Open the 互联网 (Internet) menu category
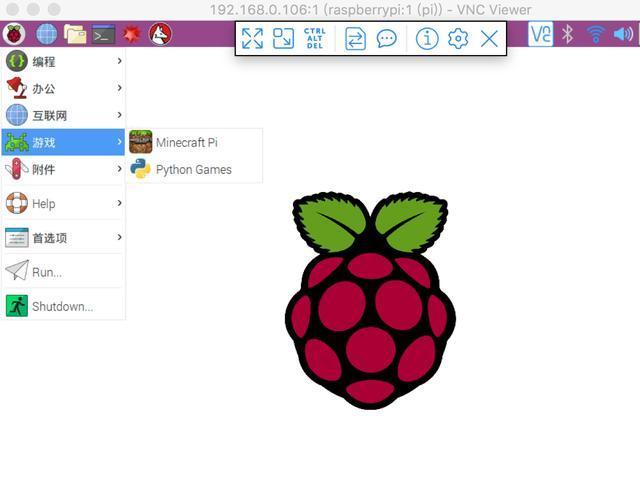The height and width of the screenshot is (489, 640). (63, 115)
